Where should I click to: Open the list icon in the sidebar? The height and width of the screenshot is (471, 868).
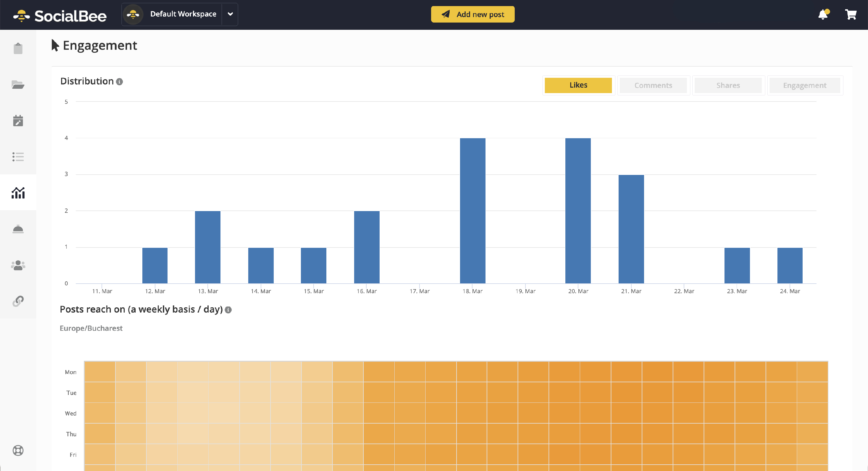[18, 156]
